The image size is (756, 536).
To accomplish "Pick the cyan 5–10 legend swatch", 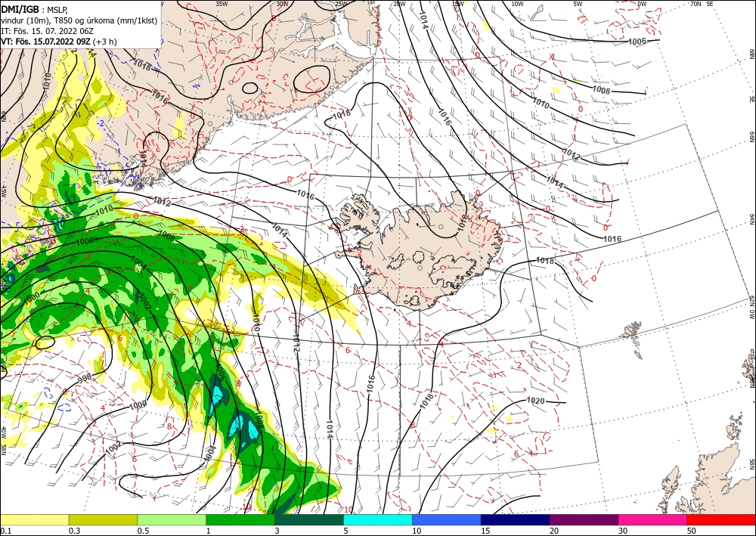I will click(x=378, y=519).
